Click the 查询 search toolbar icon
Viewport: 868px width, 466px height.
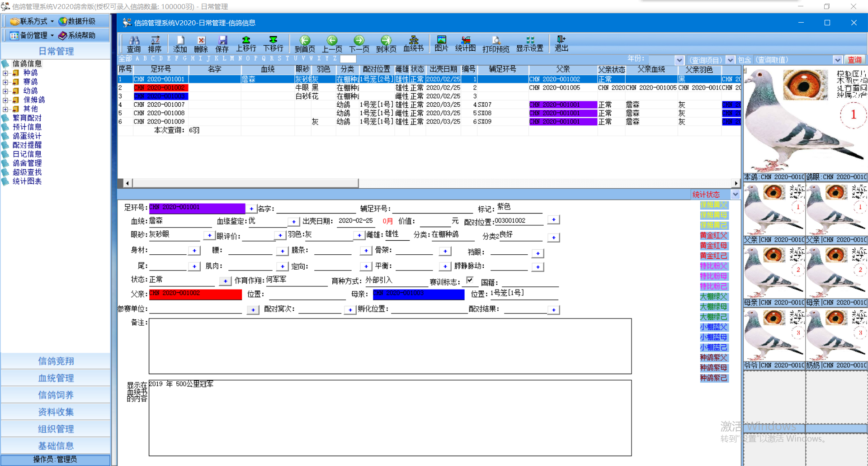coord(133,44)
